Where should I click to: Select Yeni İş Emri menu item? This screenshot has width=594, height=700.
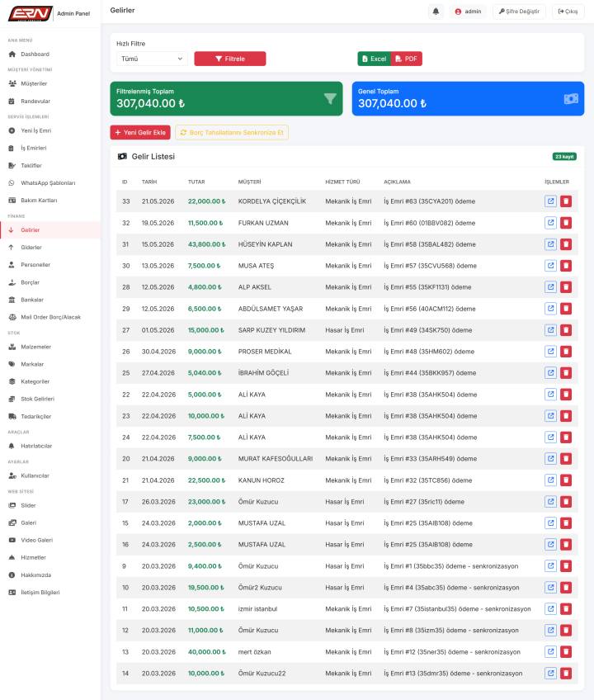(50, 130)
